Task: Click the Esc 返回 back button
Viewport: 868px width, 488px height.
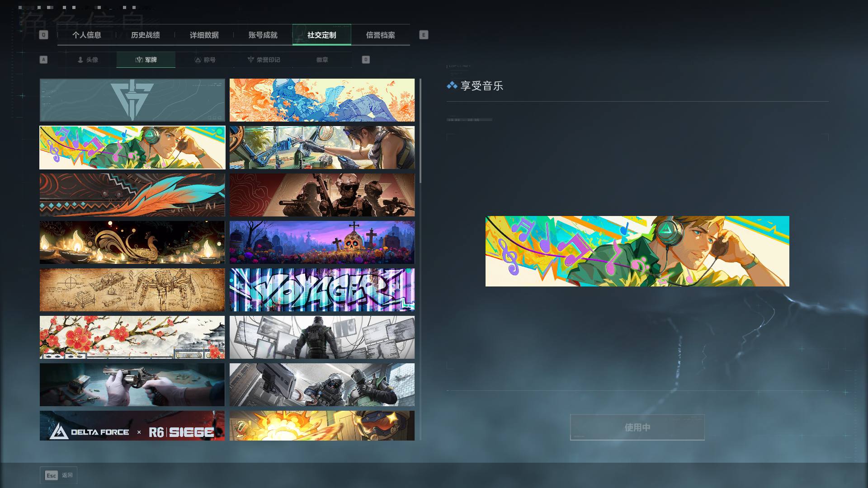Action: click(59, 475)
